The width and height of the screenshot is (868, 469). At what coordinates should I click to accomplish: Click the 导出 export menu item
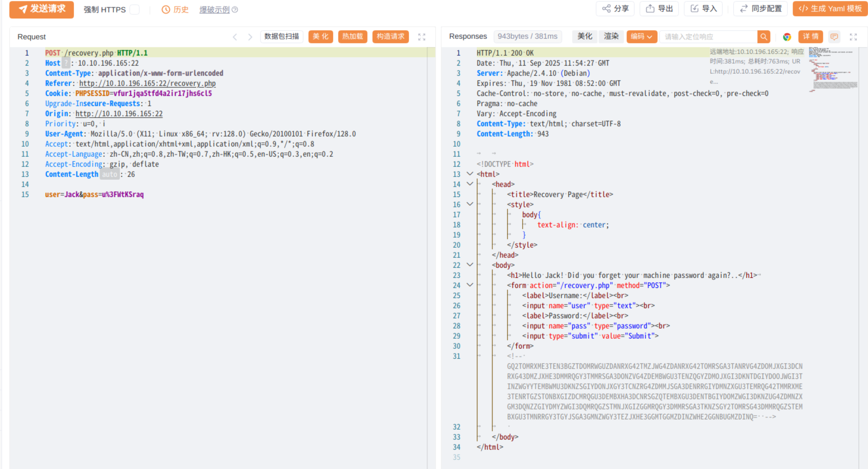(660, 9)
